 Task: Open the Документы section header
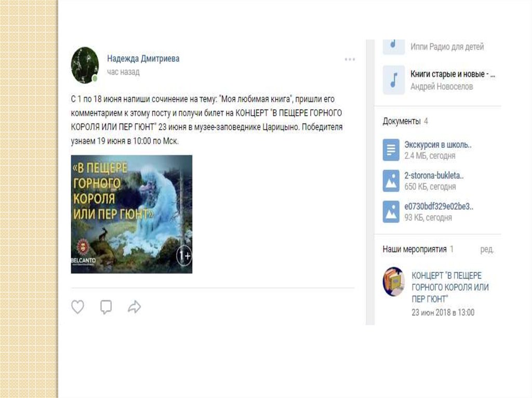click(402, 121)
